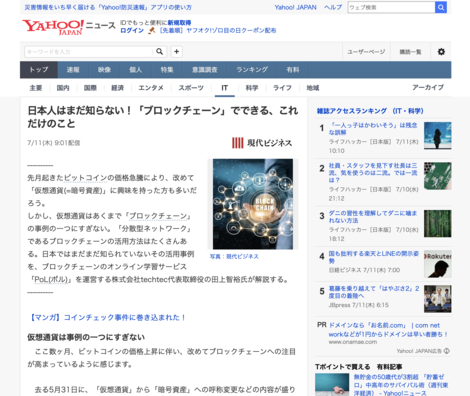This screenshot has height=396, width=470.
Task: Open the Rakuten thumbnail in ranking 4
Action: click(x=438, y=264)
